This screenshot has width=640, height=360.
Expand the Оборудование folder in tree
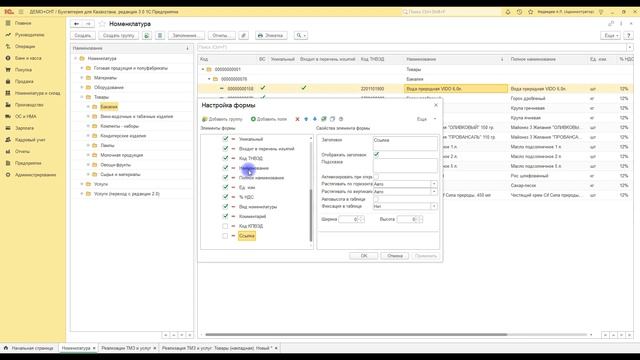(82, 87)
